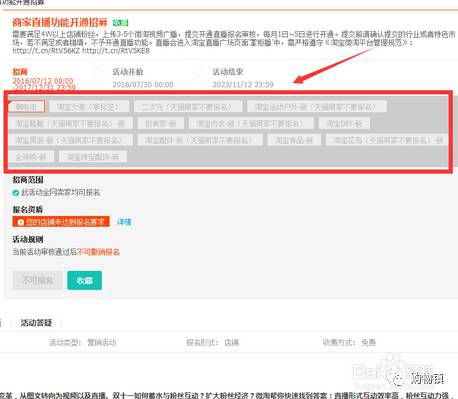Switch to the 活动答疑 tab
This screenshot has height=399, width=458.
click(x=36, y=323)
